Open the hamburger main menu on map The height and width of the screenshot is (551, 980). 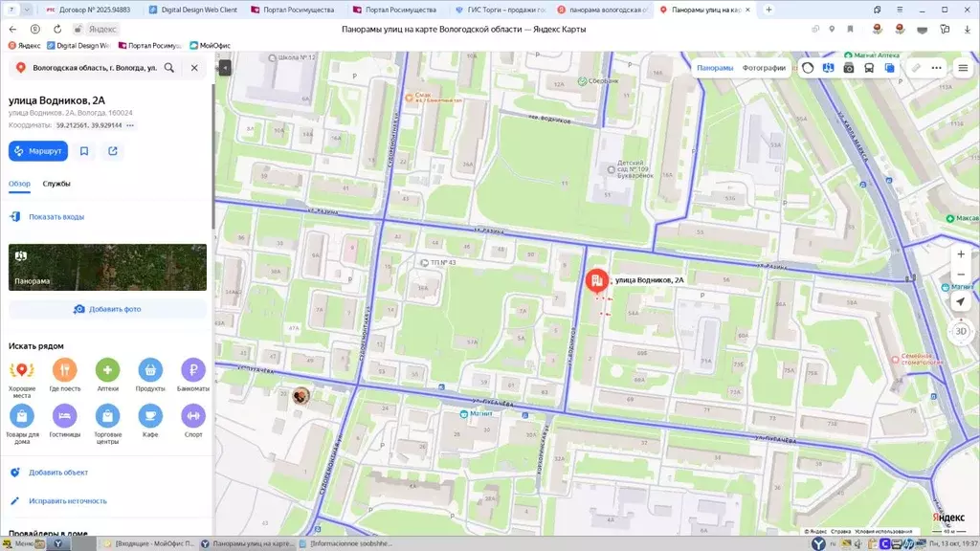tap(963, 68)
